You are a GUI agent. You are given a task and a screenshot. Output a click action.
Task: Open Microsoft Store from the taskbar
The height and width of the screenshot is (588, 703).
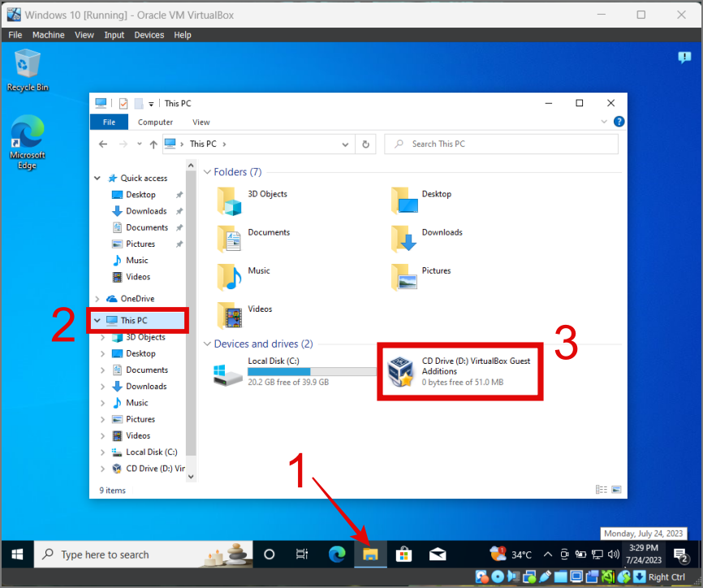[403, 555]
